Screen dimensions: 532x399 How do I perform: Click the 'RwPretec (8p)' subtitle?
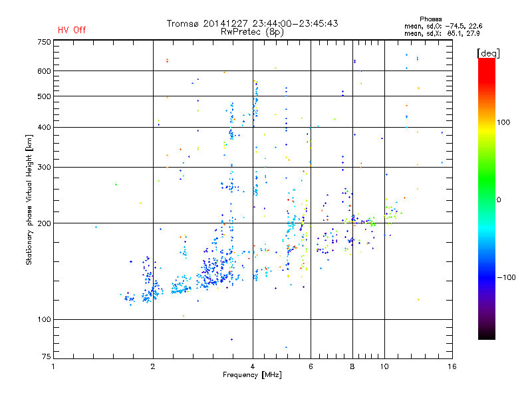click(x=252, y=32)
